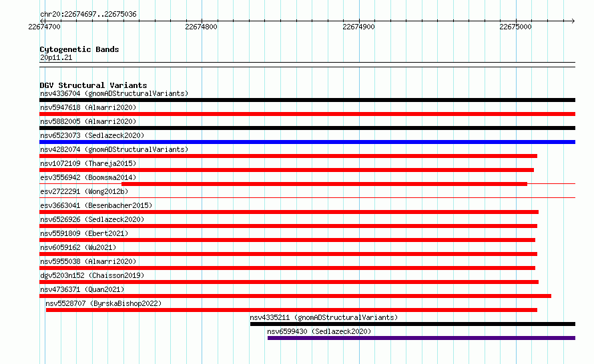Click red bar under nsv5528707
The width and height of the screenshot is (594, 364).
pos(292,310)
